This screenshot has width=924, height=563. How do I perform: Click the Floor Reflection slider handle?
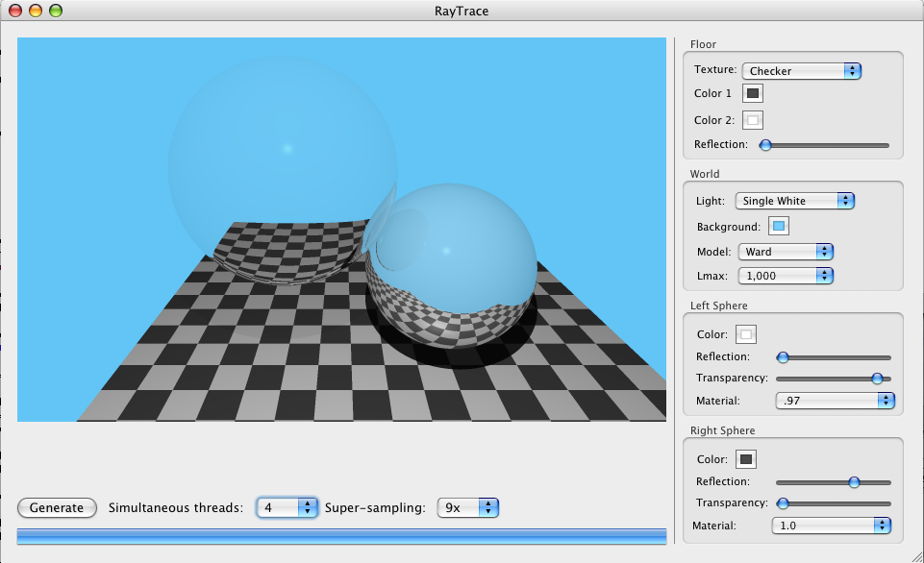pos(765,145)
